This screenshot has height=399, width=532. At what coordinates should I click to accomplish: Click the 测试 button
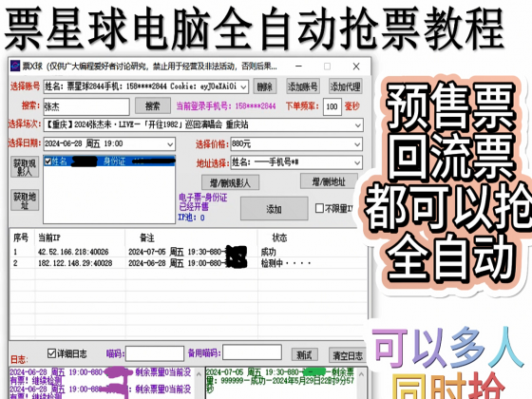pyautogui.click(x=304, y=355)
